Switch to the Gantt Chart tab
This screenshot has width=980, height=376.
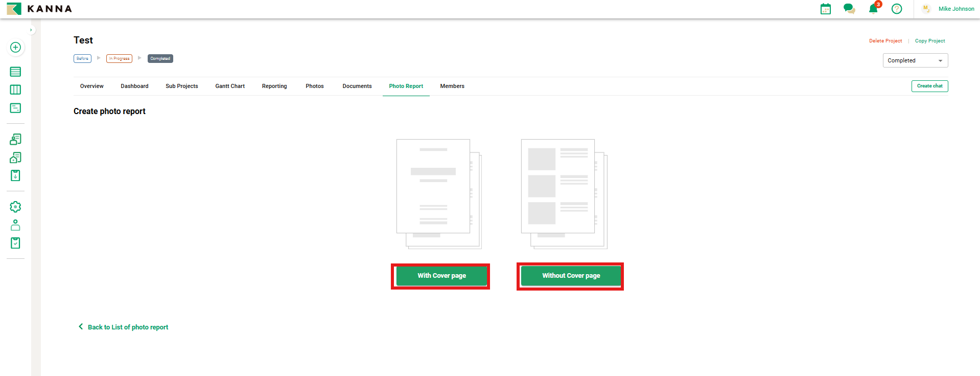coord(230,86)
